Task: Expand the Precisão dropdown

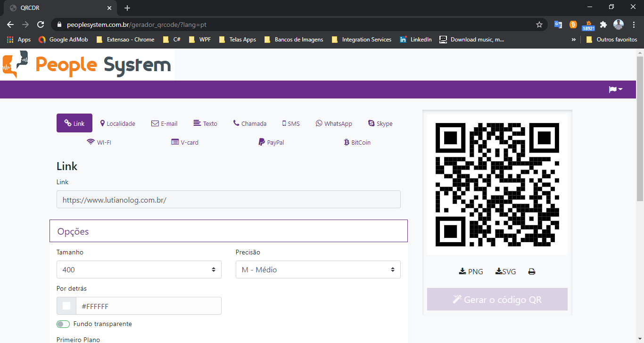Action: [318, 269]
